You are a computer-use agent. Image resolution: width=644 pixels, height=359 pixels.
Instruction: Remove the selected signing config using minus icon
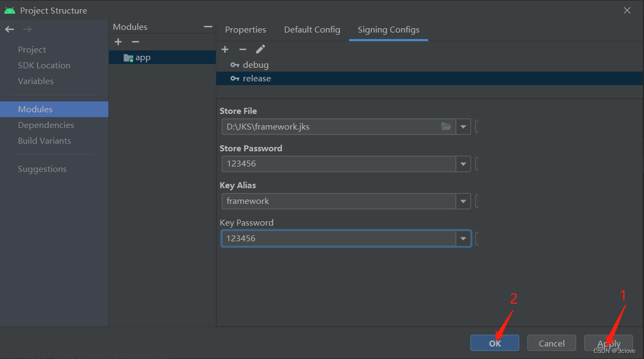tap(243, 49)
